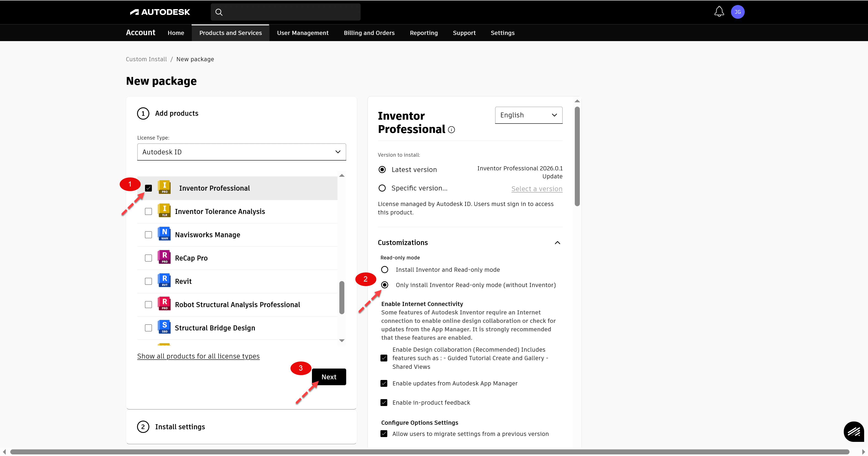Click the Select a version link

537,189
